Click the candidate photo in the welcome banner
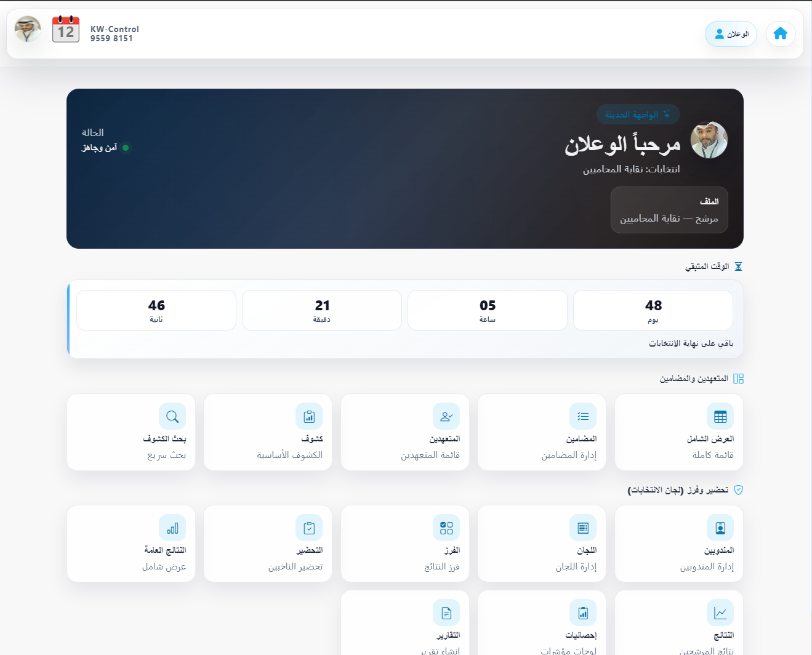 (x=709, y=140)
